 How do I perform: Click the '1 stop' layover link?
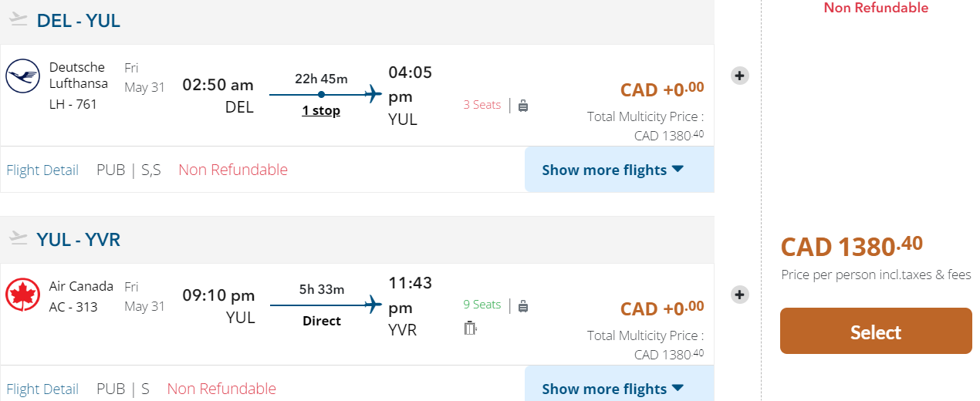[321, 111]
